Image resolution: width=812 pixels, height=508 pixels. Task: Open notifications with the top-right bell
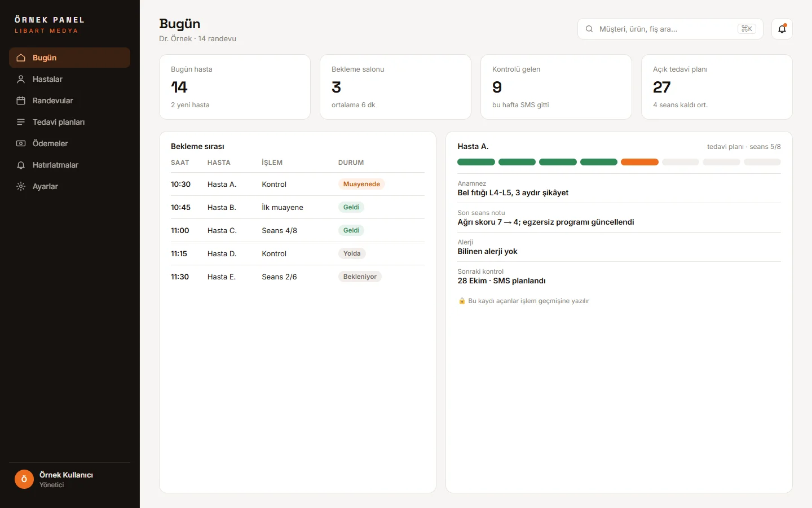coord(782,29)
